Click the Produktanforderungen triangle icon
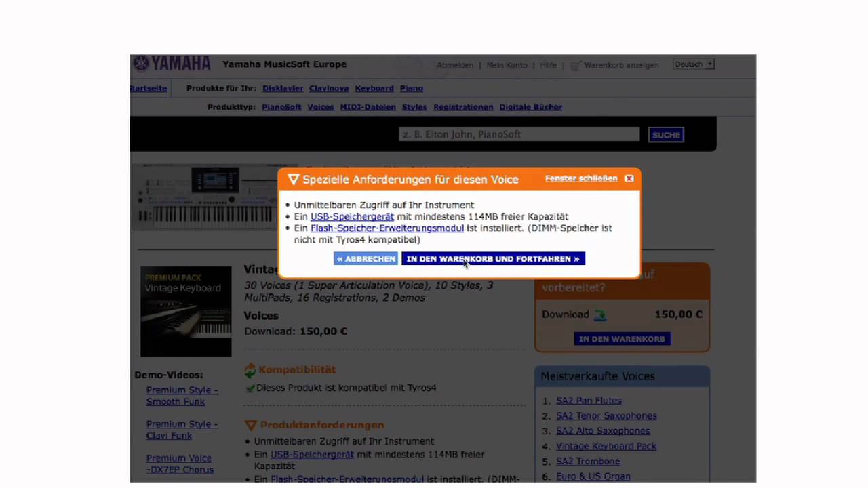The height and width of the screenshot is (488, 868). click(x=250, y=425)
